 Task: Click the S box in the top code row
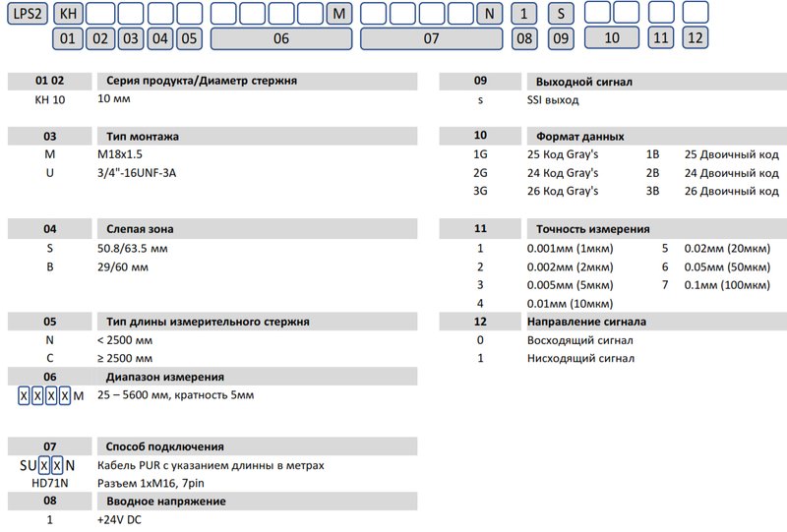pyautogui.click(x=561, y=14)
